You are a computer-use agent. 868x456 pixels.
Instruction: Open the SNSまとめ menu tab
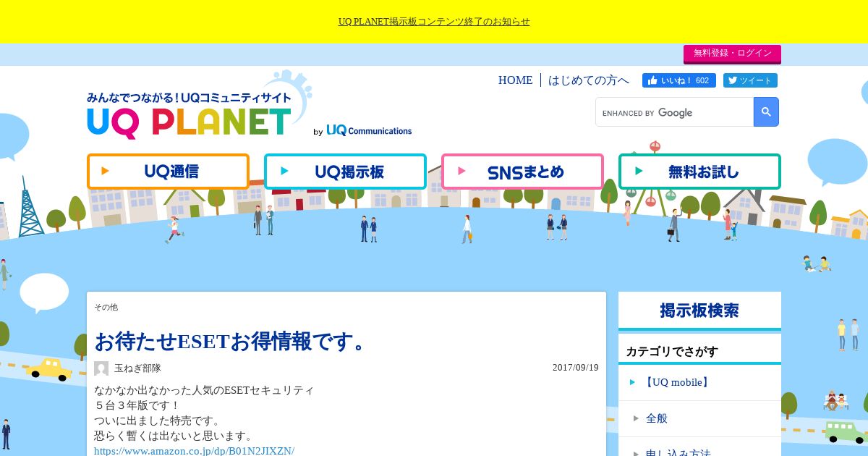(x=522, y=172)
